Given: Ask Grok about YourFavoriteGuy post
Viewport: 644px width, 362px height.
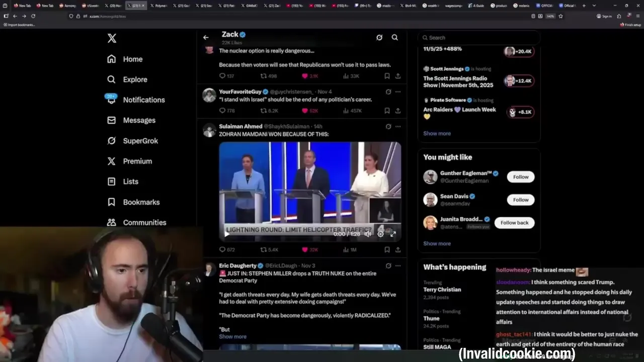Looking at the screenshot, I should click(388, 92).
